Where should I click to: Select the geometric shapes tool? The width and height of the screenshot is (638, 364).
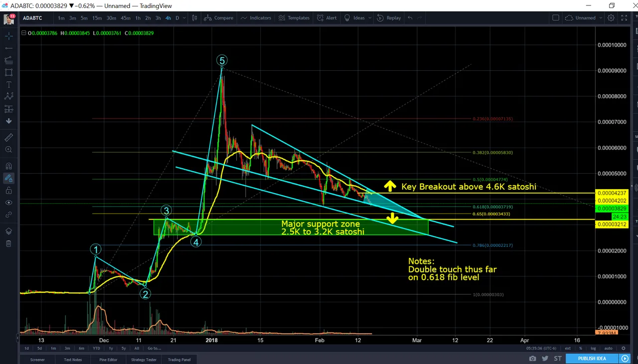8,72
